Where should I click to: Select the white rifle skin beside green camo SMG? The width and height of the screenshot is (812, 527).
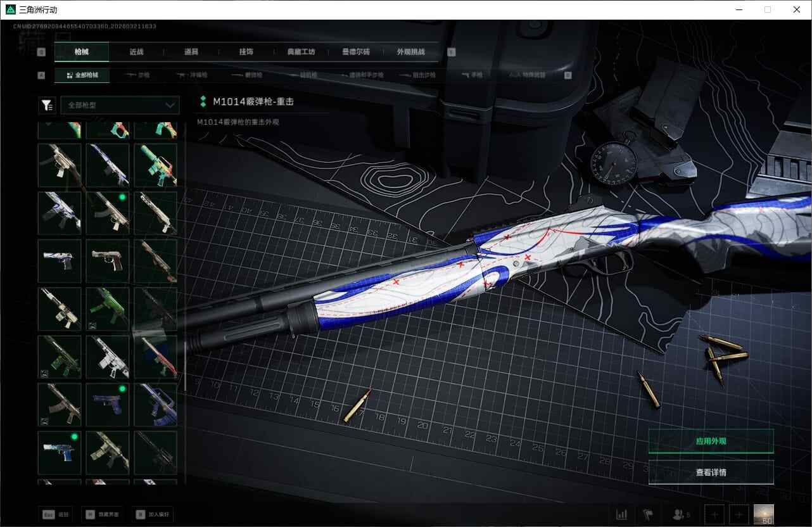click(108, 357)
